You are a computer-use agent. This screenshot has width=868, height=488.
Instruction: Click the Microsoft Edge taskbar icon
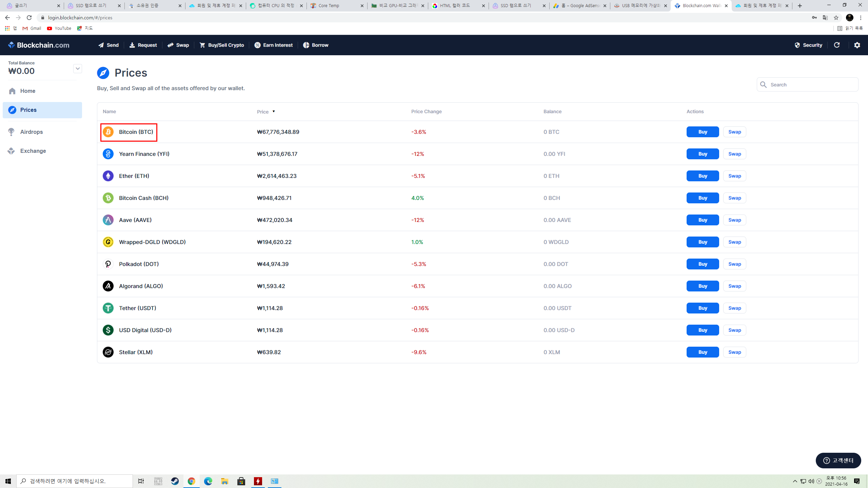coord(208,481)
